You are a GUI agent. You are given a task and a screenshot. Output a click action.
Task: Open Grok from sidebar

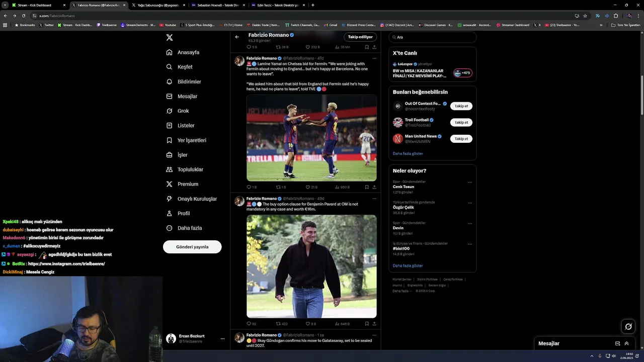pyautogui.click(x=178, y=111)
